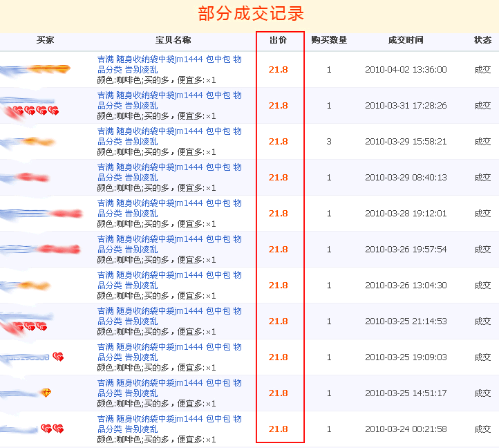This screenshot has height=448, width=499.
Task: Click the 颜色:咖啡色 text in the 2010-03-25 14:51:17 row
Action: tap(120, 404)
